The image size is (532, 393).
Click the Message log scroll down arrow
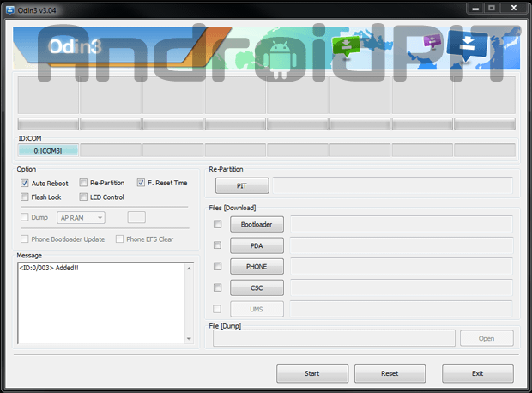(189, 338)
